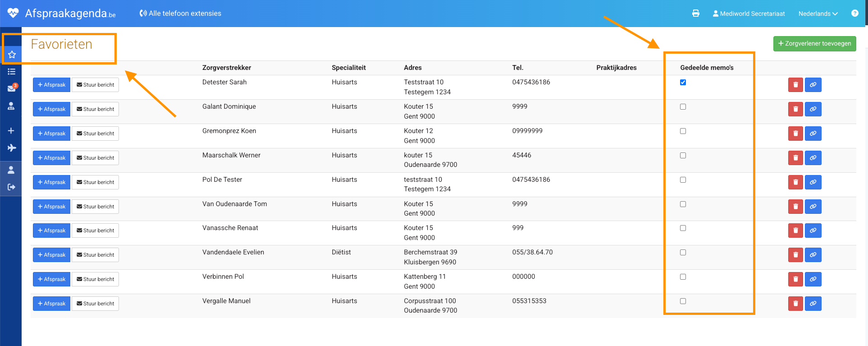
Task: Click the printer icon in header
Action: pos(696,14)
